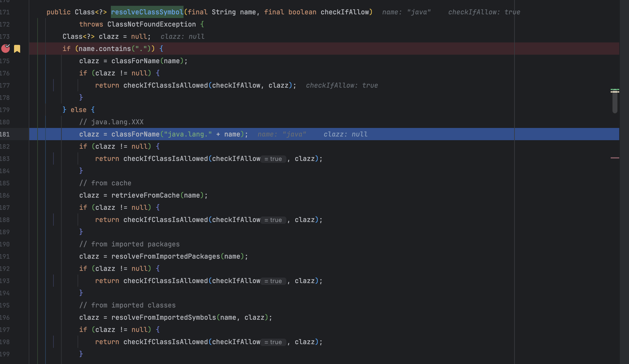Remove the breakpoint on the name.contains line
The width and height of the screenshot is (629, 364).
[x=5, y=49]
